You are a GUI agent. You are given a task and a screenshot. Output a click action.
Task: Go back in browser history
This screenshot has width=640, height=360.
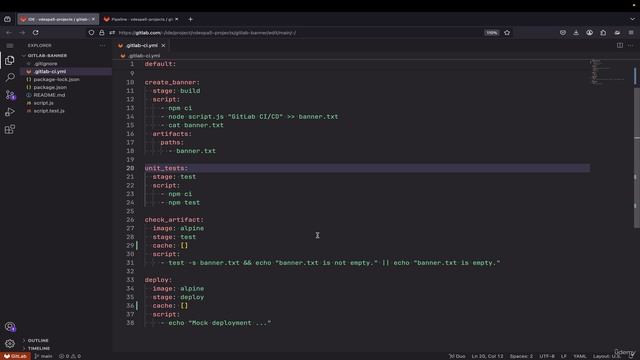tap(9, 32)
